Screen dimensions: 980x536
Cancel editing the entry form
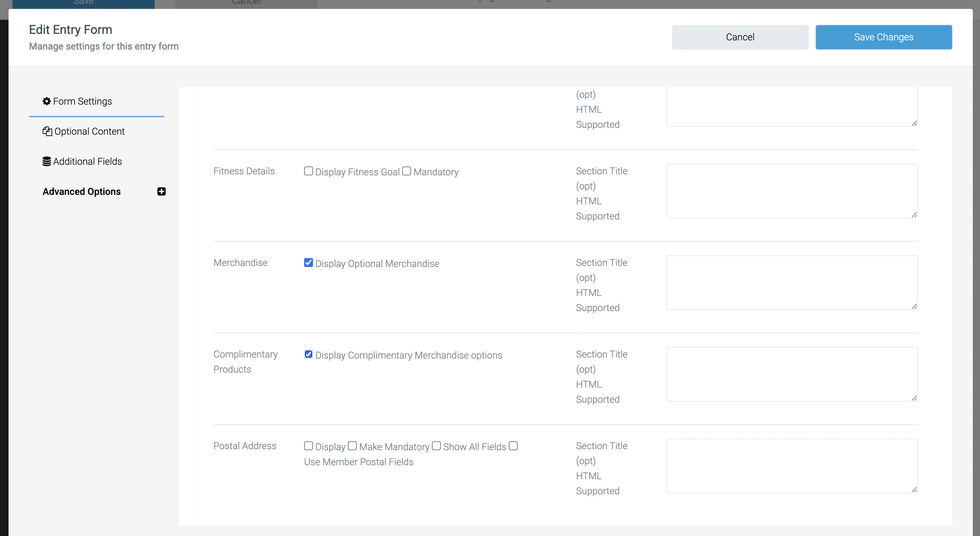(740, 37)
